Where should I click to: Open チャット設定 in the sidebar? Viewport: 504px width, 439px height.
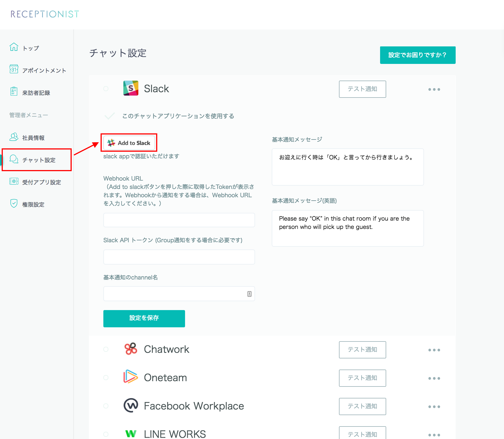coord(39,160)
